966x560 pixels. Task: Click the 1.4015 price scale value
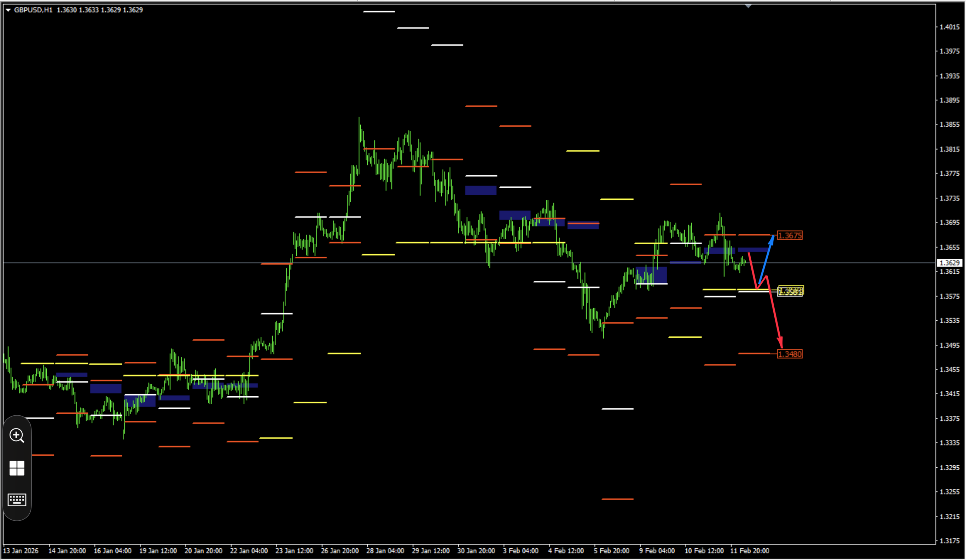click(949, 27)
